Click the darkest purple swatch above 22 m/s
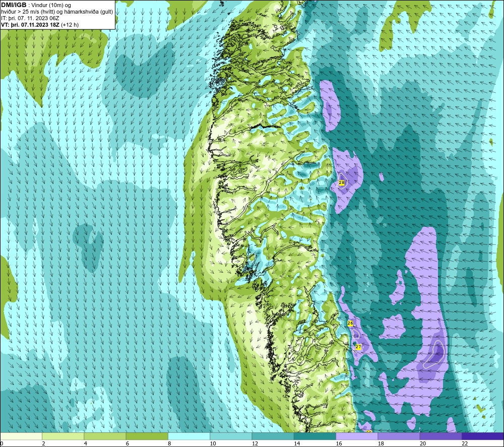 [483, 436]
